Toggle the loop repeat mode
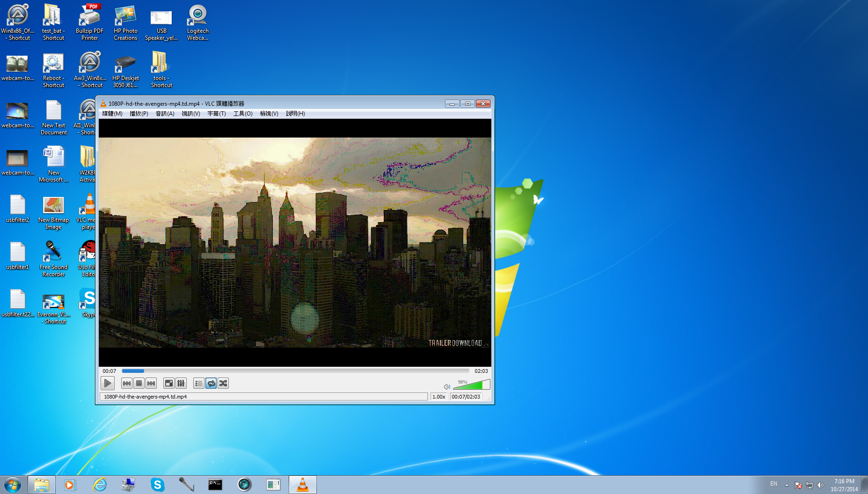This screenshot has width=868, height=494. (x=211, y=384)
